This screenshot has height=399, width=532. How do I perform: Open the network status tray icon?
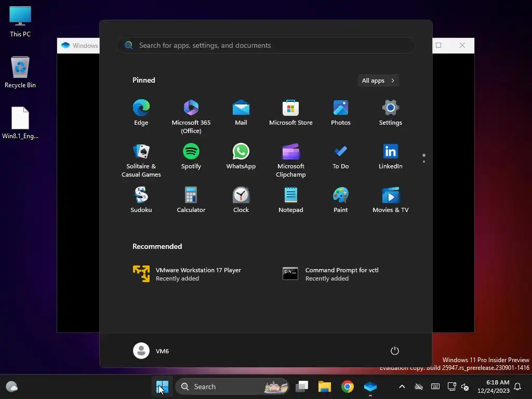coord(451,387)
